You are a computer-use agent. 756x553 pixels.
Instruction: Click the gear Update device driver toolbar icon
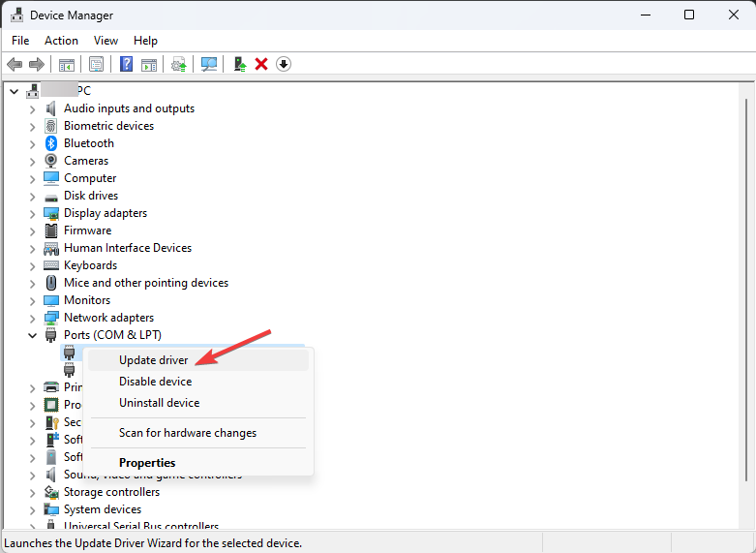(x=179, y=64)
